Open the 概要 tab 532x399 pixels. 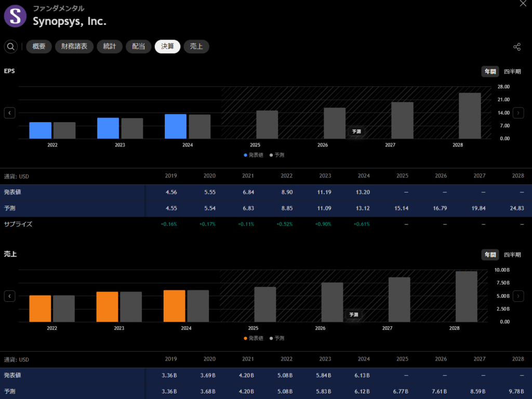tap(38, 46)
